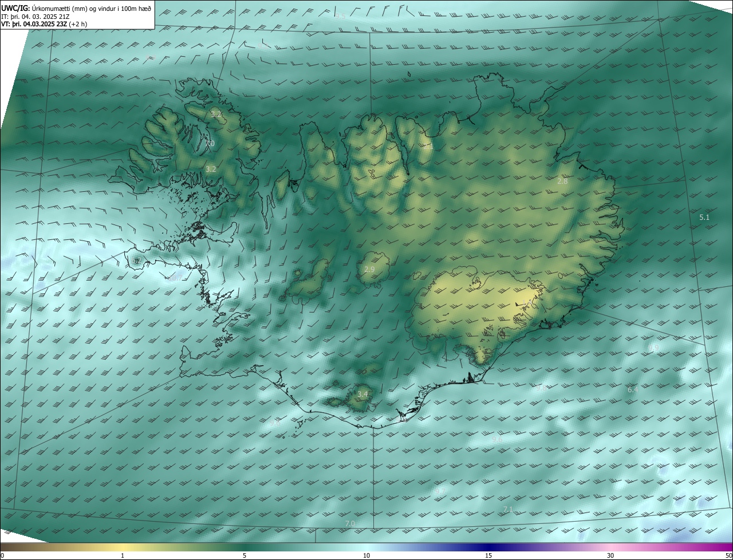733x560 pixels.
Task: Click the 1 tick on the color scale
Action: click(x=123, y=555)
